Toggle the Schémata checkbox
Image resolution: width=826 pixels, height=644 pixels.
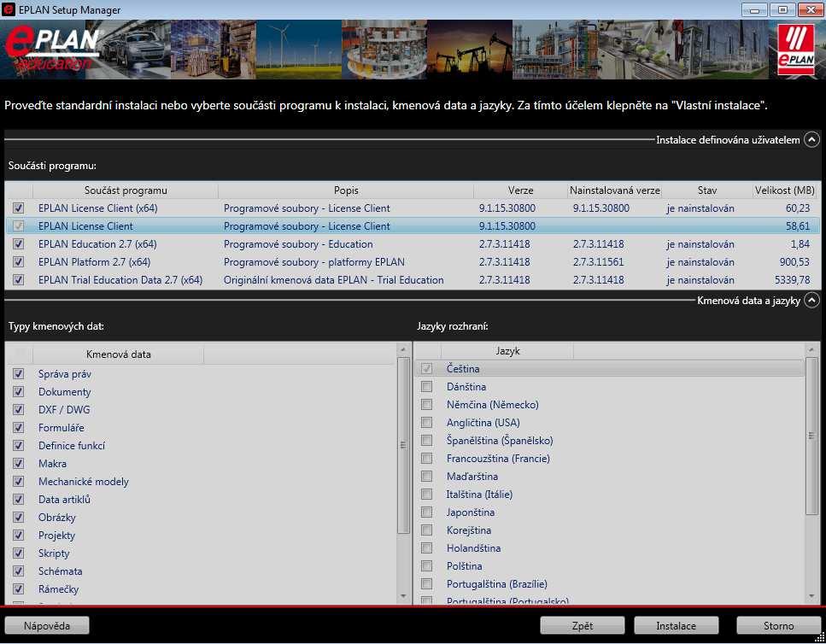[19, 571]
